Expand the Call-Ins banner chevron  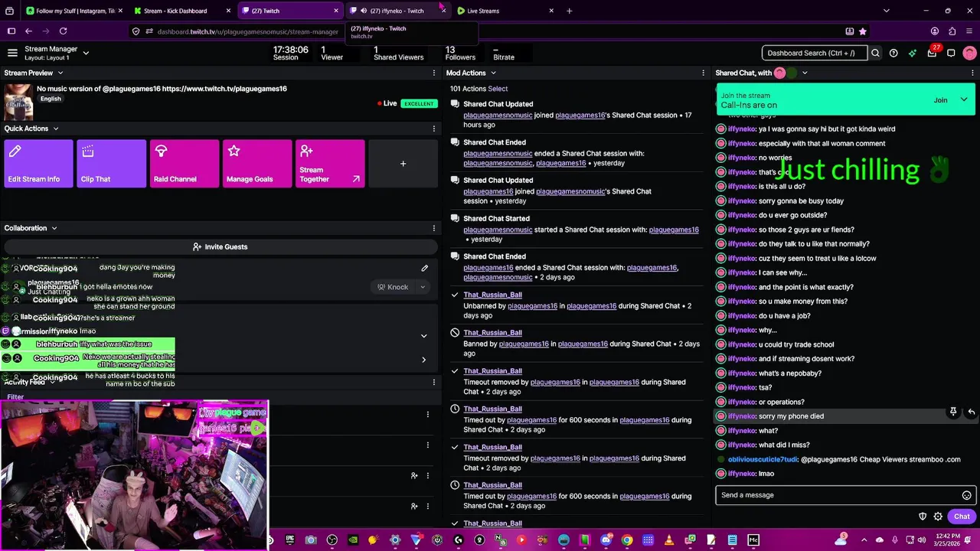[964, 99]
